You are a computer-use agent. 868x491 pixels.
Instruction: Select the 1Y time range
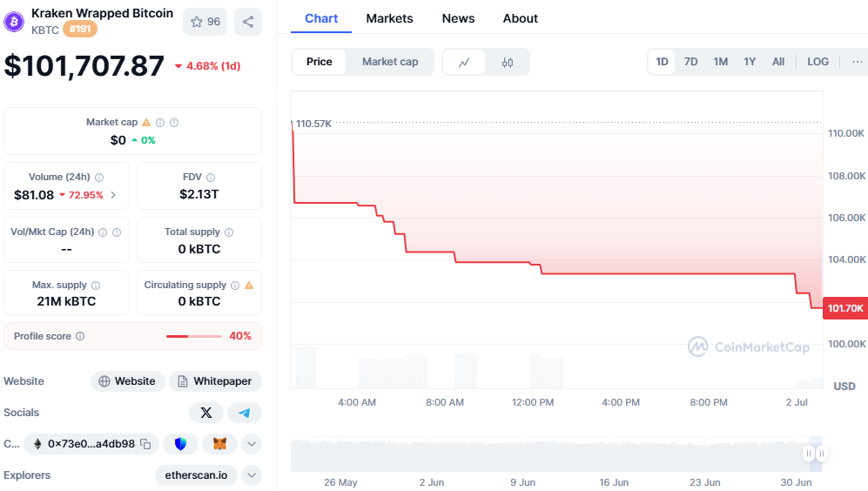(x=750, y=62)
